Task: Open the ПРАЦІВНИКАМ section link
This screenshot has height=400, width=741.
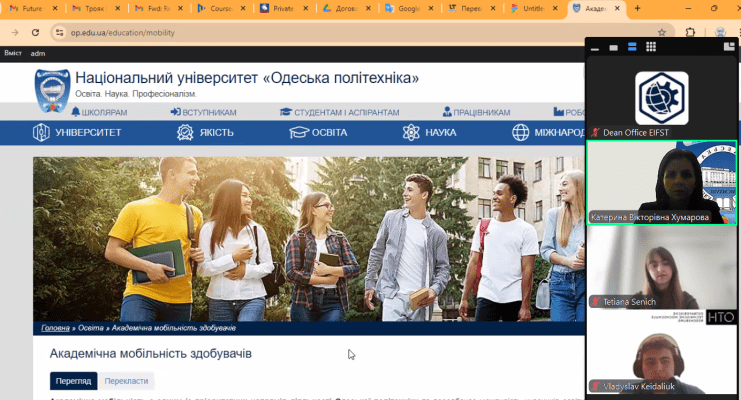Action: [482, 113]
